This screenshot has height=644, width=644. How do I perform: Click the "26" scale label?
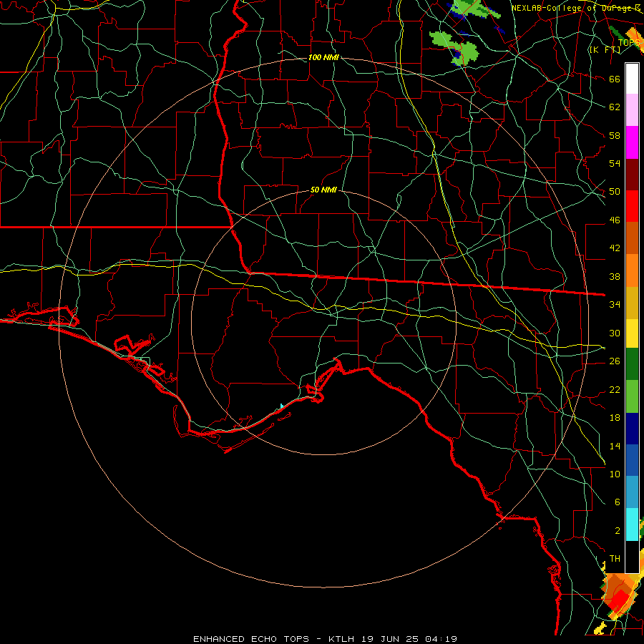point(615,361)
